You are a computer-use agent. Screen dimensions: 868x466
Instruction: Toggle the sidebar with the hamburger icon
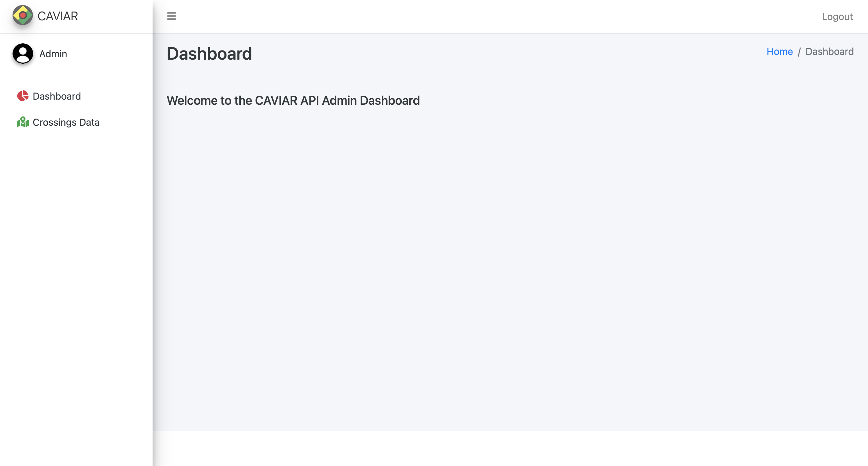coord(171,16)
